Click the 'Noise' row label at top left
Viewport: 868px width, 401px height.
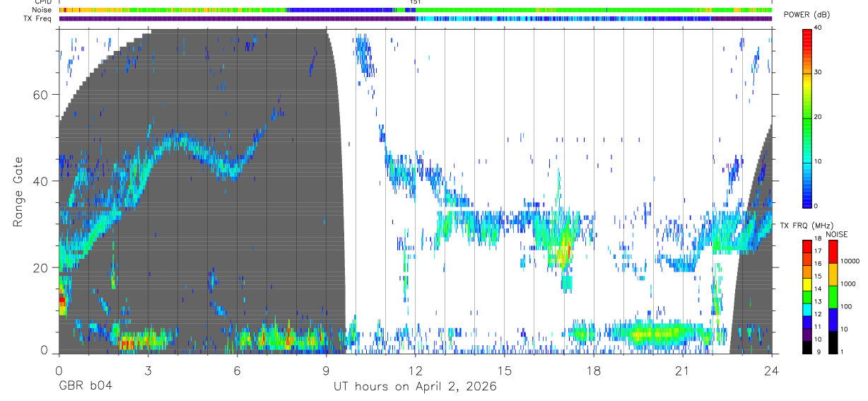pos(42,10)
